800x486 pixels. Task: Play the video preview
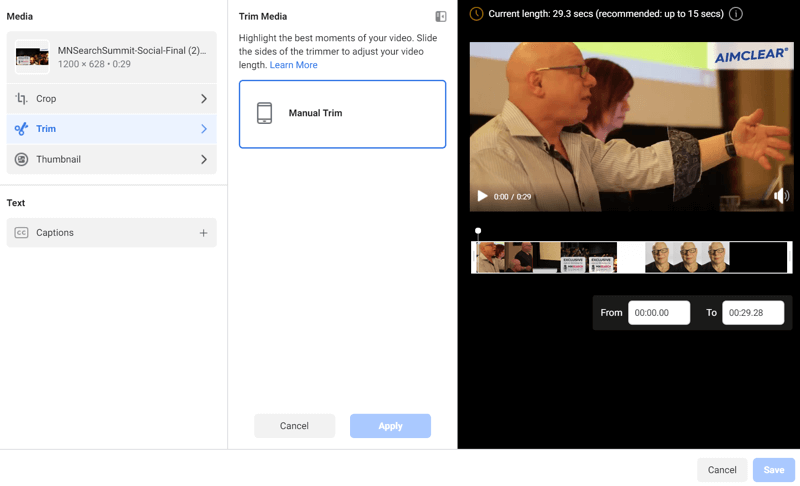point(482,197)
